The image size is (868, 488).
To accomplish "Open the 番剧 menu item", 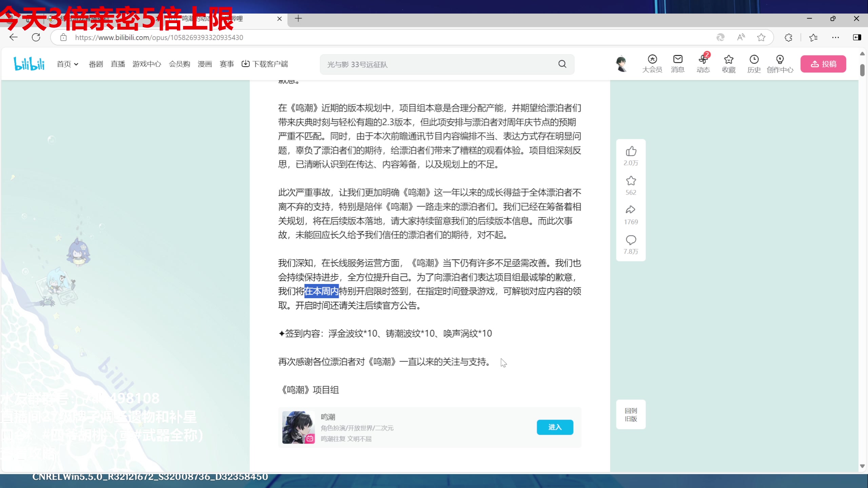I will point(96,64).
